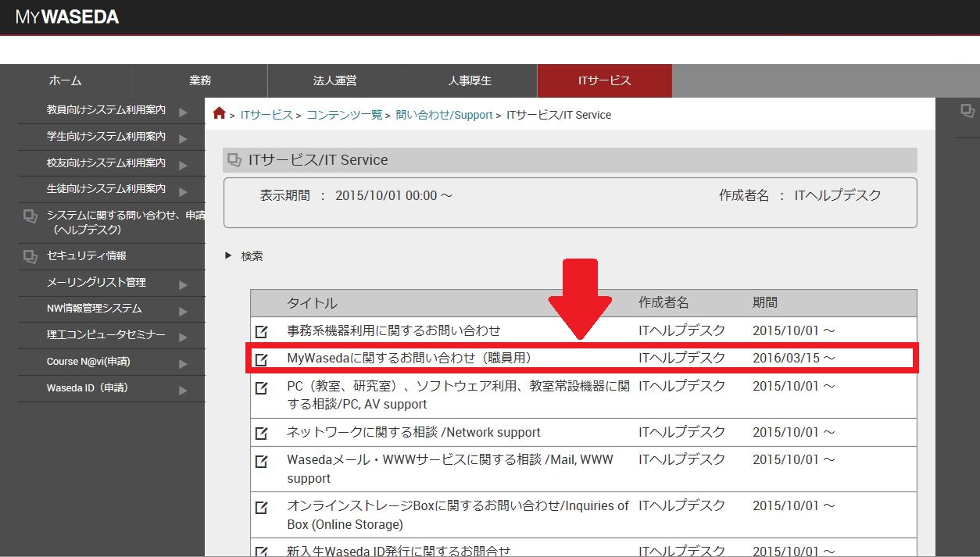The height and width of the screenshot is (557, 980).
Task: Go to the home icon in breadcrumb
Action: [220, 113]
